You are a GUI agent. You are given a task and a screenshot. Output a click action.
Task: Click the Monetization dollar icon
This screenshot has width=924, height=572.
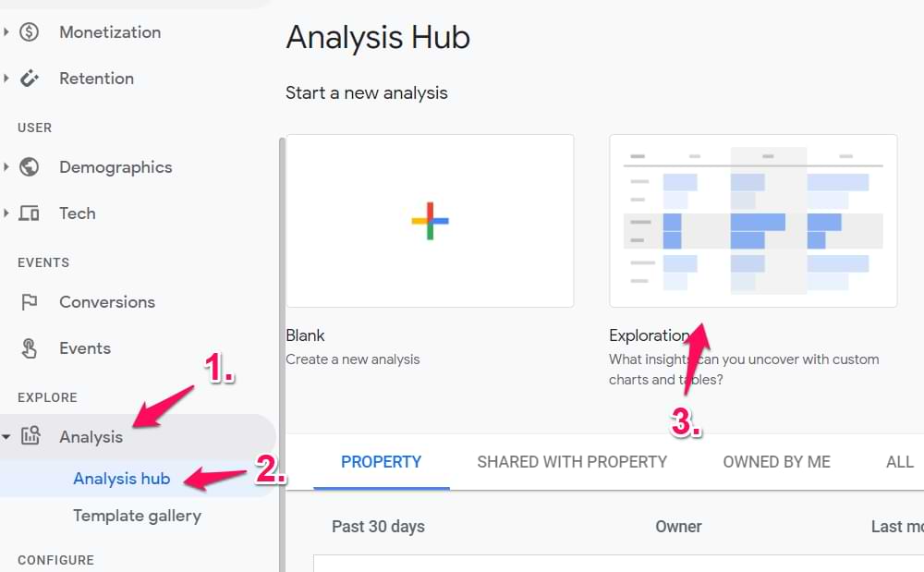point(29,31)
